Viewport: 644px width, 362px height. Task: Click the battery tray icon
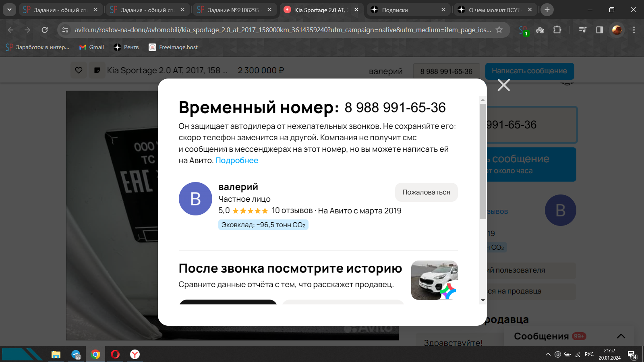567,354
